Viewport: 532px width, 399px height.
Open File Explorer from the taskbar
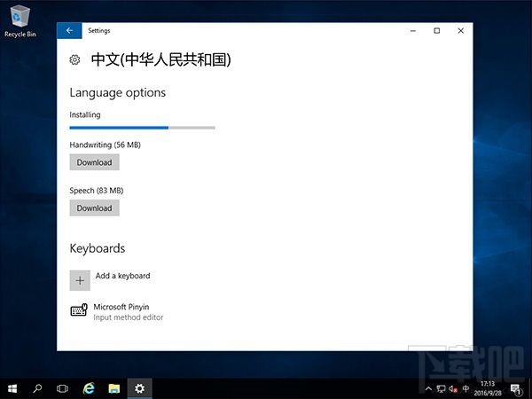click(x=114, y=388)
